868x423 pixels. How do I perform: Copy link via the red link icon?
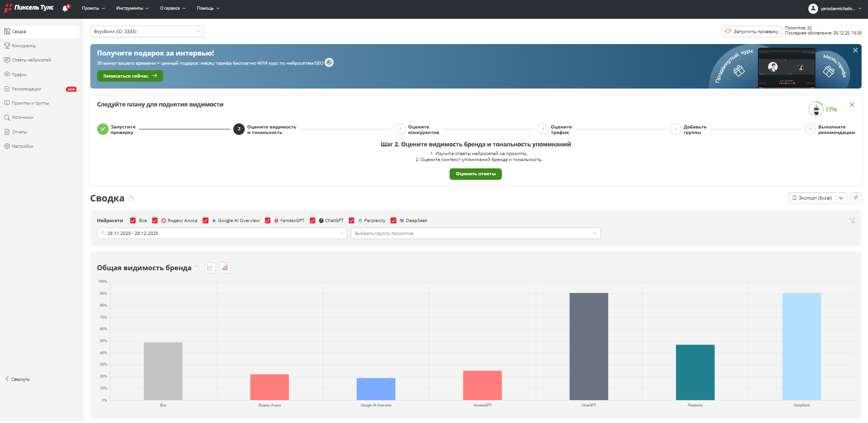coord(856,198)
